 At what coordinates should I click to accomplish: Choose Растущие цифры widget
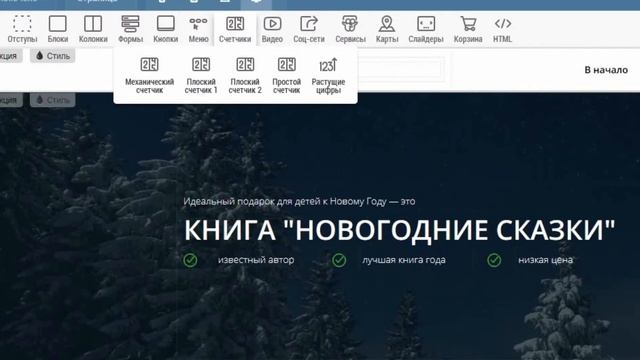[328, 75]
